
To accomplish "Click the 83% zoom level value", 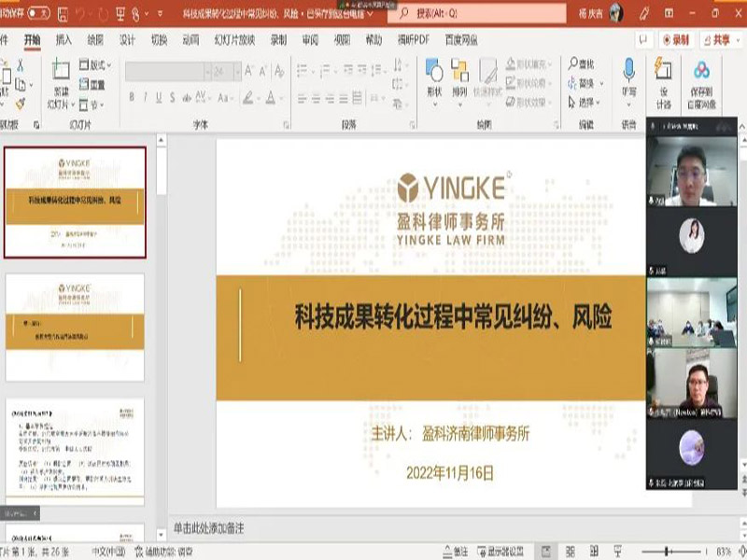I will pos(723,552).
